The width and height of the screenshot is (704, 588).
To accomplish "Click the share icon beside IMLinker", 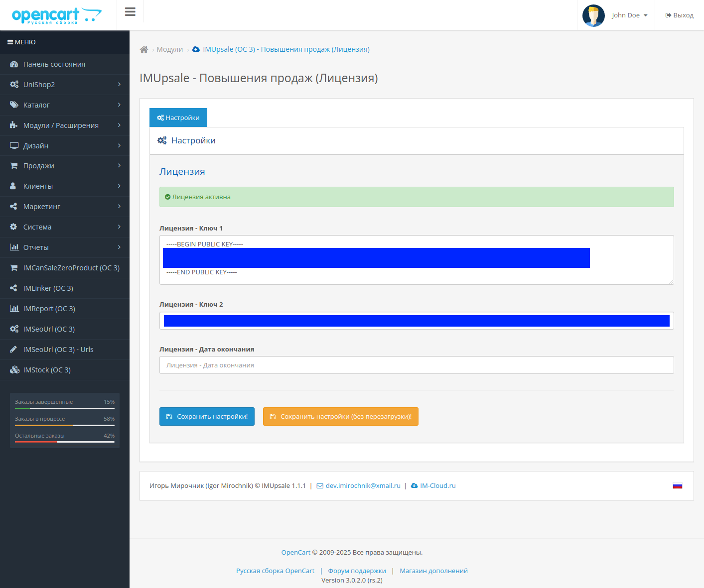I will pyautogui.click(x=13, y=288).
